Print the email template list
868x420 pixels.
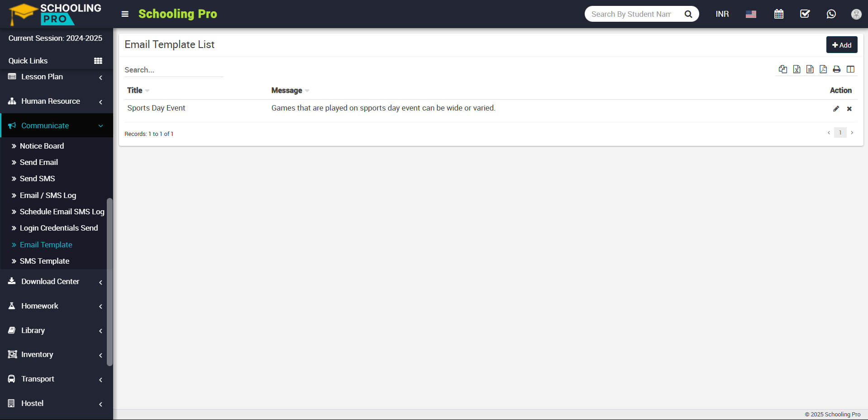point(837,69)
